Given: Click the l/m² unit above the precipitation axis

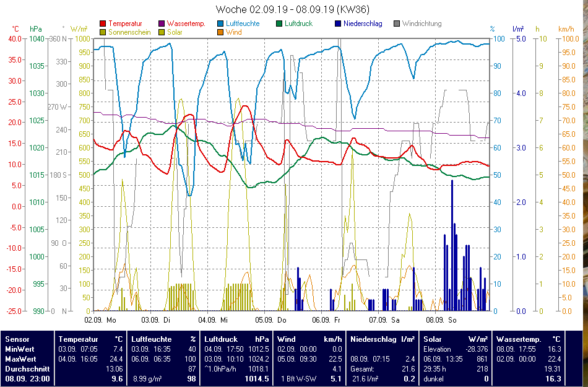Looking at the screenshot, I should click(518, 29).
